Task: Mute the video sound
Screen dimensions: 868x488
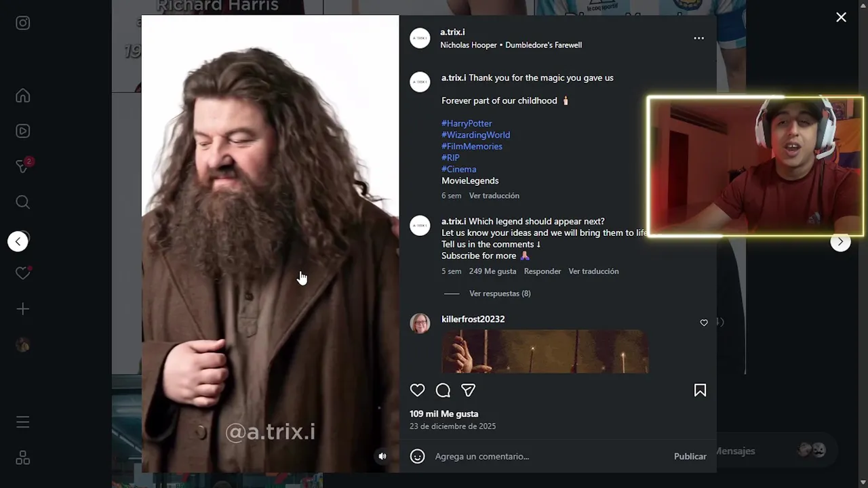Action: (x=382, y=456)
